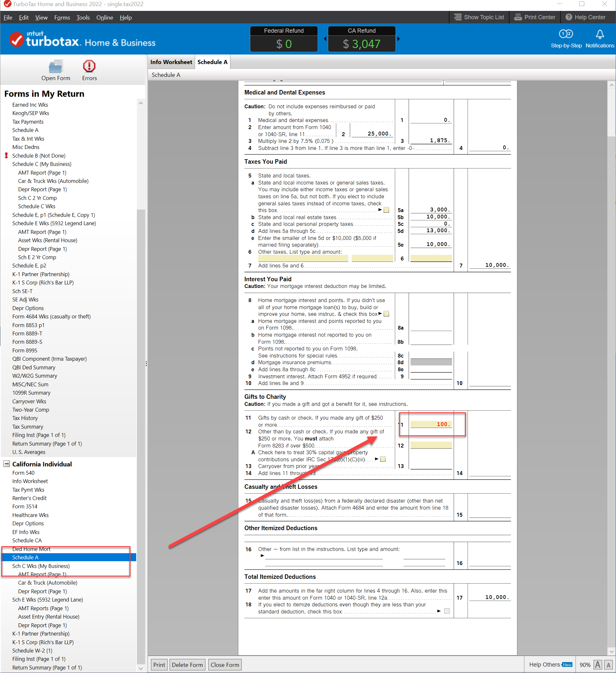This screenshot has width=616, height=673.
Task: Open Form 4684 Wks (casualty or theft)
Action: [52, 316]
